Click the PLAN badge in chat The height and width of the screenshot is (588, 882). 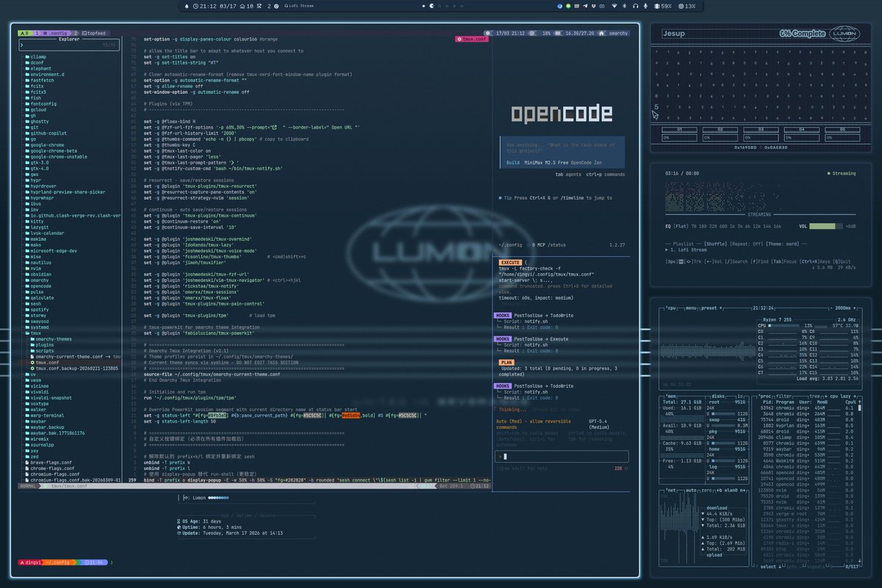point(506,362)
